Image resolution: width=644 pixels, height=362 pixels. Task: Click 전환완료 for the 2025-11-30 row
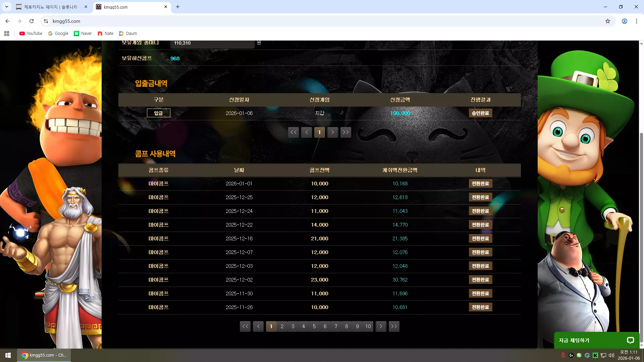pos(480,294)
